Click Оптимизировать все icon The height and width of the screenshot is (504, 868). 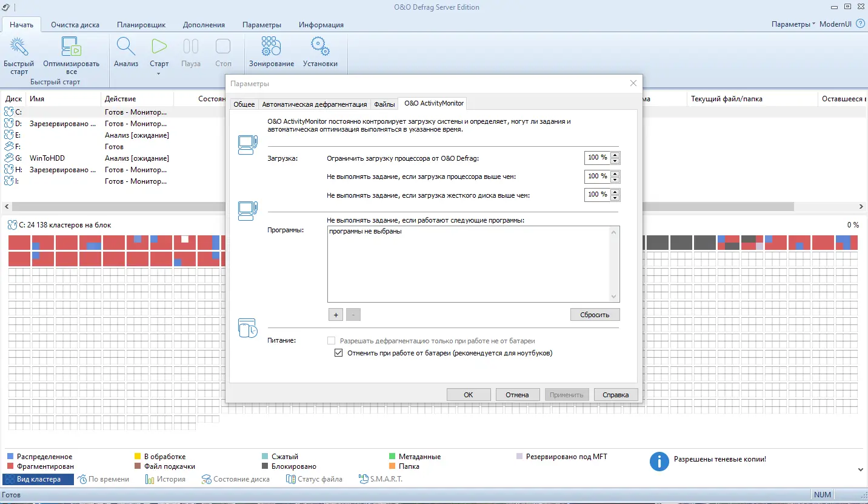click(71, 49)
